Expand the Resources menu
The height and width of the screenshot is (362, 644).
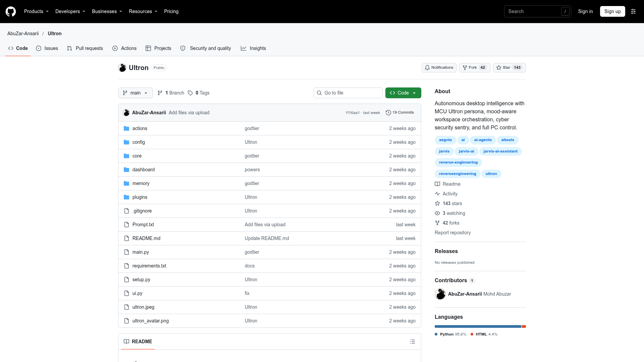pos(143,11)
